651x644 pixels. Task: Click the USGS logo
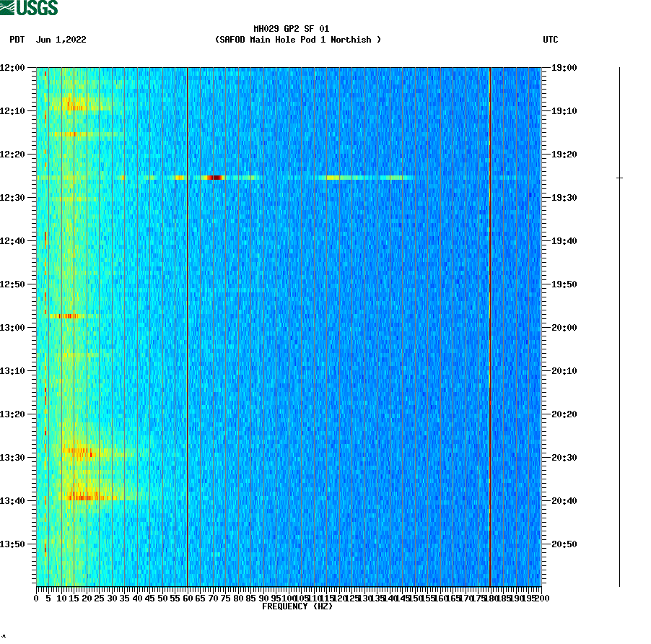pyautogui.click(x=29, y=8)
